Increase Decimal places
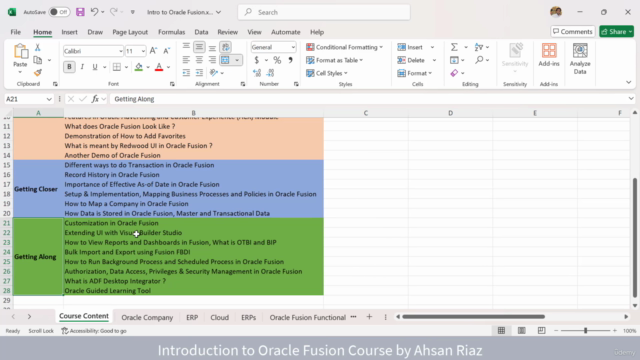Viewport: 640px width, 360px height. click(257, 73)
